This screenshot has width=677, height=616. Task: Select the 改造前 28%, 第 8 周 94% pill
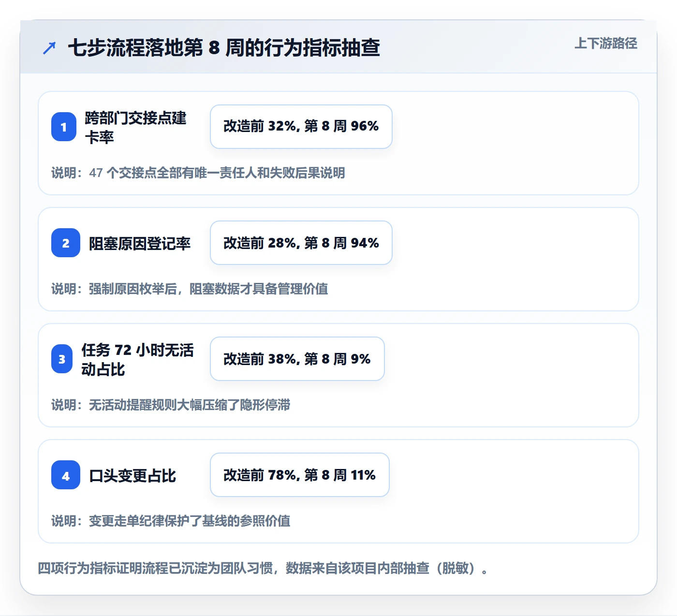pos(301,243)
